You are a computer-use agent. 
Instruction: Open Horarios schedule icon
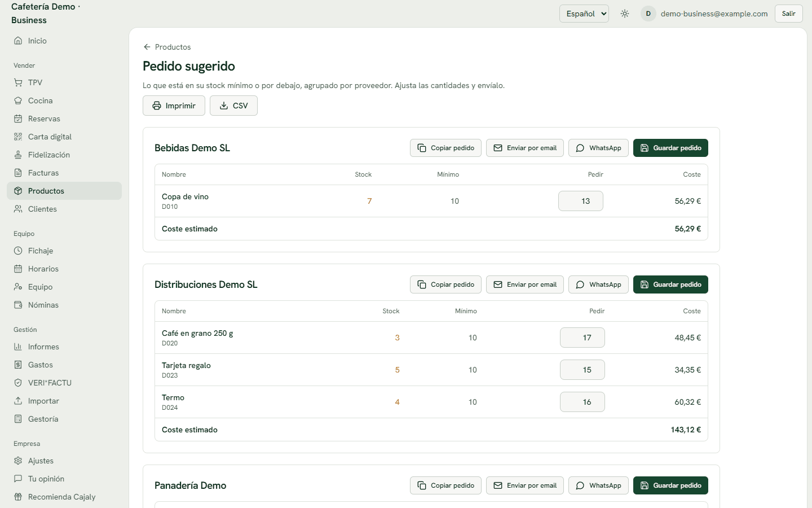(x=18, y=269)
